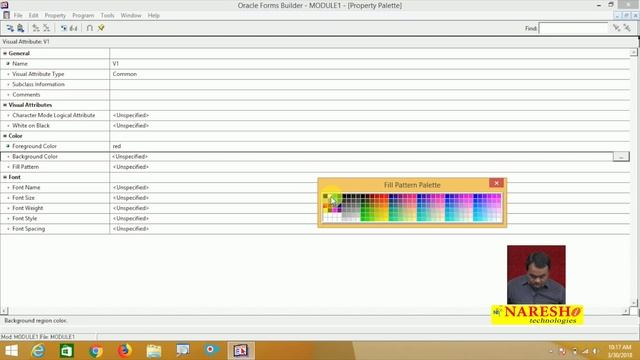Screen dimensions: 640x360
Task: Collapse the Visual Attributes property group
Action: 5,105
